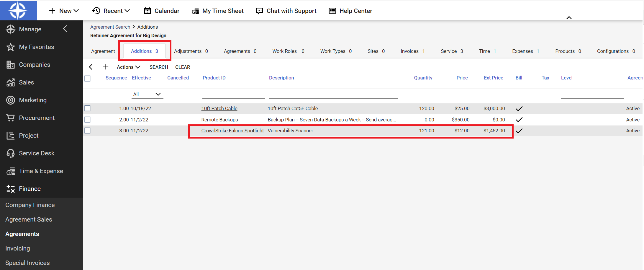The height and width of the screenshot is (270, 644).
Task: Select the Additions tab
Action: (144, 51)
